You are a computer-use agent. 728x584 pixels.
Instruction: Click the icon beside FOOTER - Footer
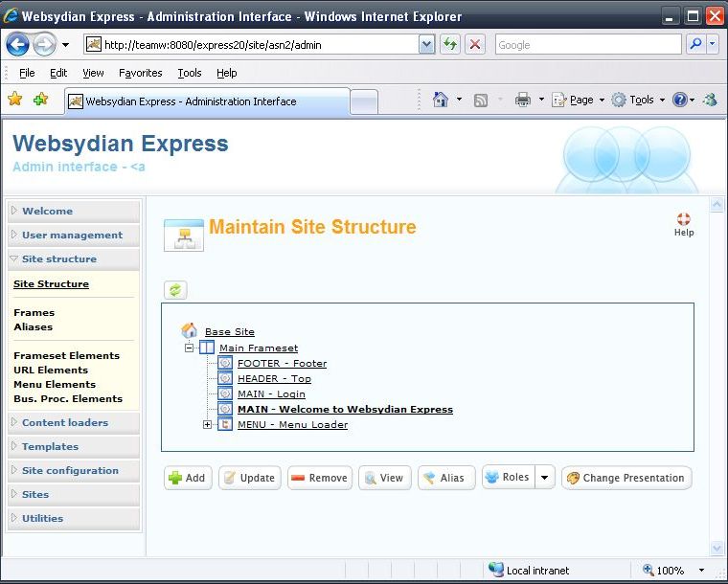[225, 363]
